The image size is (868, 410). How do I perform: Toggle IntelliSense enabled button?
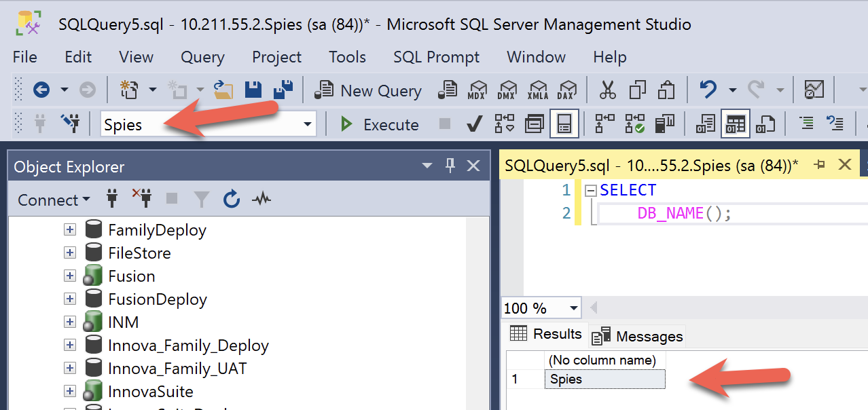(x=564, y=124)
